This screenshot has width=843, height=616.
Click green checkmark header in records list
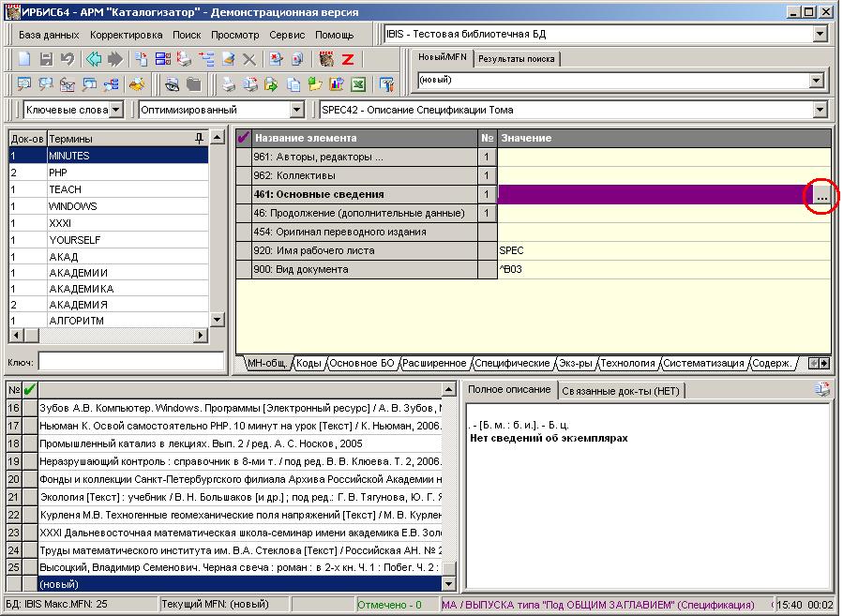click(x=30, y=389)
